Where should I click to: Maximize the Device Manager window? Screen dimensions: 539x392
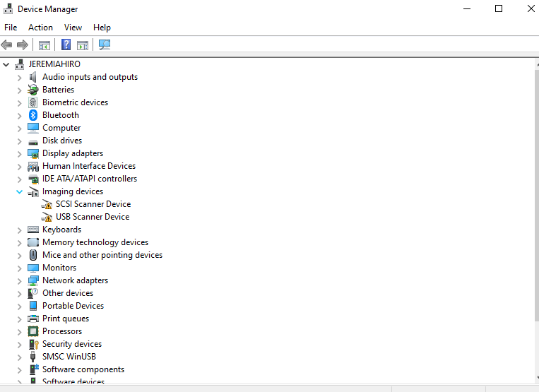pos(499,8)
